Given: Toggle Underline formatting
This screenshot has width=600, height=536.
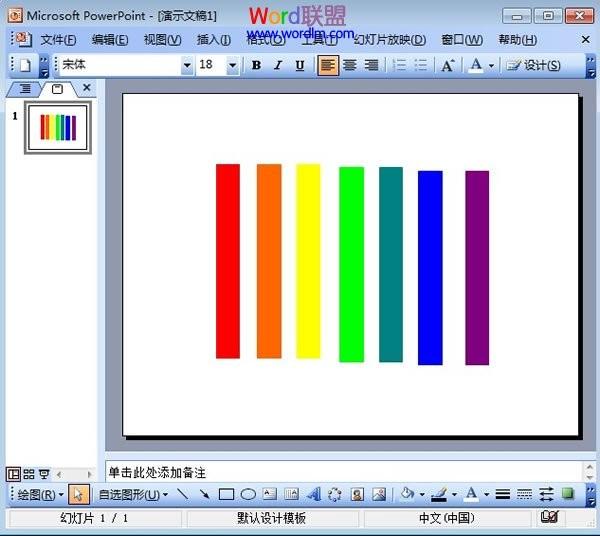Looking at the screenshot, I should click(x=300, y=65).
